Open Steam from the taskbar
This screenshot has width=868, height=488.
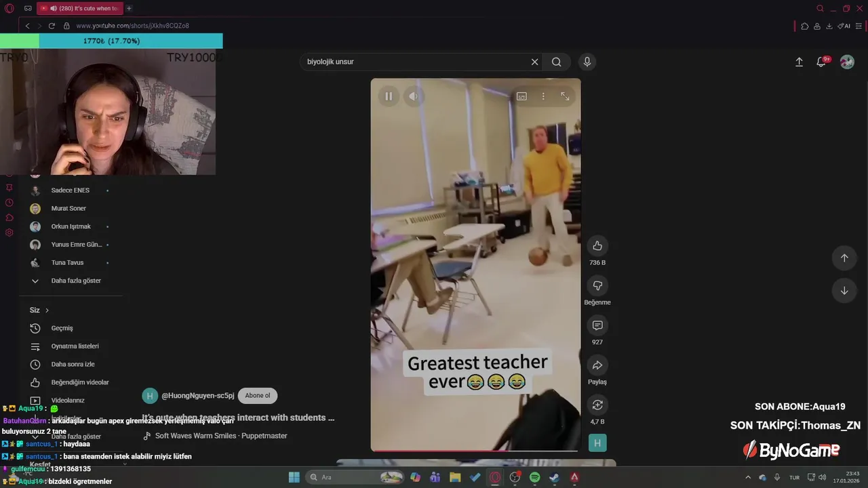click(x=554, y=477)
